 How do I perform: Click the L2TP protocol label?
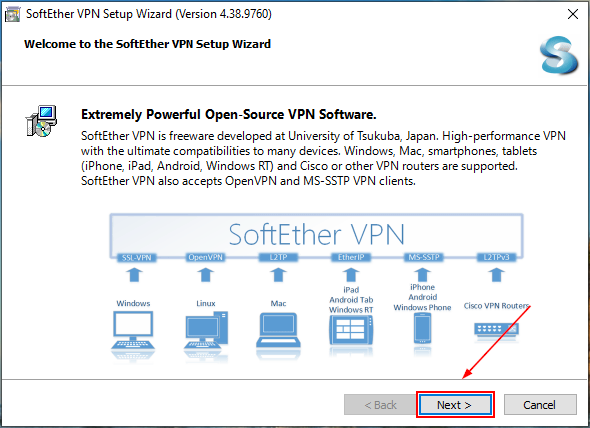click(x=278, y=257)
